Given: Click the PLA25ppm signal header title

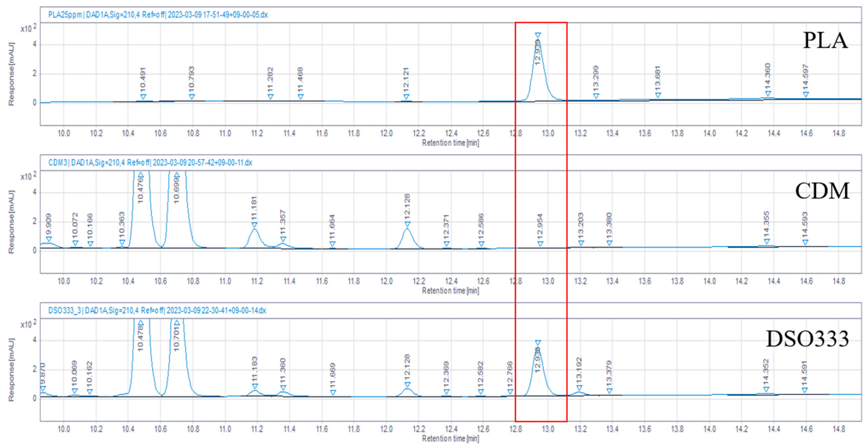Looking at the screenshot, I should [158, 15].
